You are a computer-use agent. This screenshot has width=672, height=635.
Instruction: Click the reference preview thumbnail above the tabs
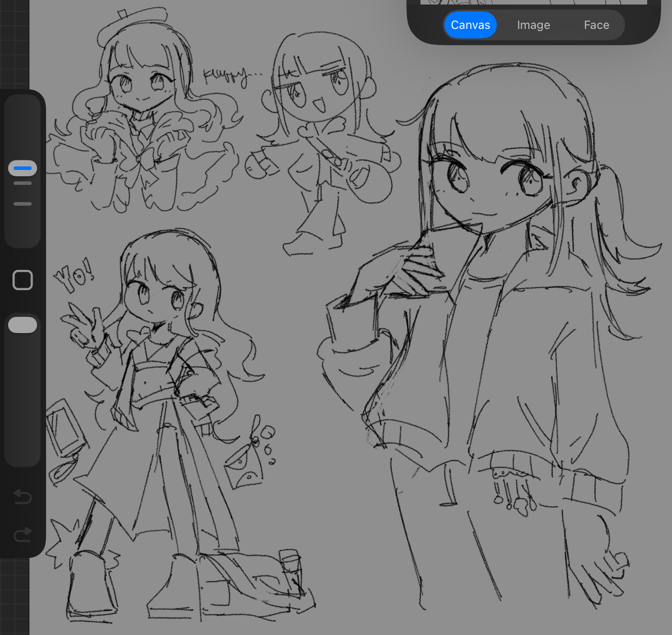533,2
